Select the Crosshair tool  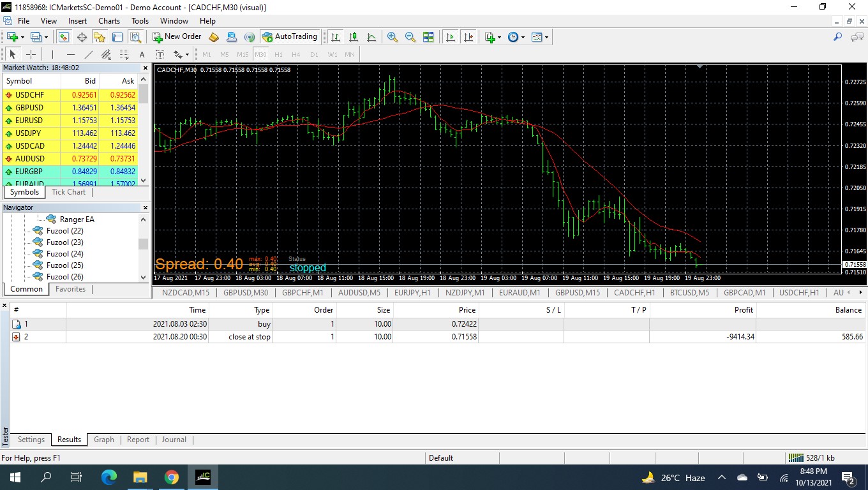tap(31, 54)
